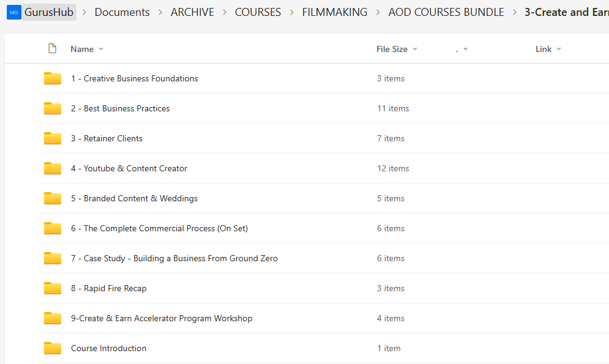This screenshot has height=364, width=609.
Task: Click the GurusHub site logo icon
Action: [x=14, y=12]
